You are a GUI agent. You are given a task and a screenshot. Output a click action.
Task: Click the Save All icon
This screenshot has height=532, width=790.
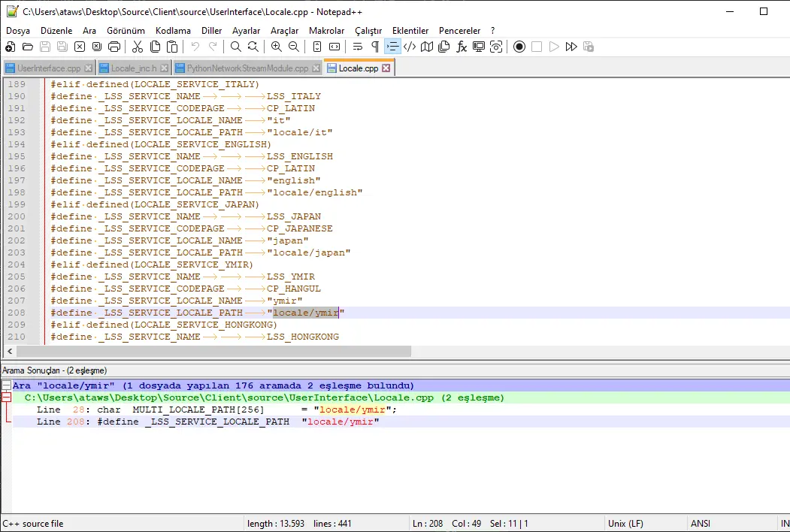pos(62,47)
